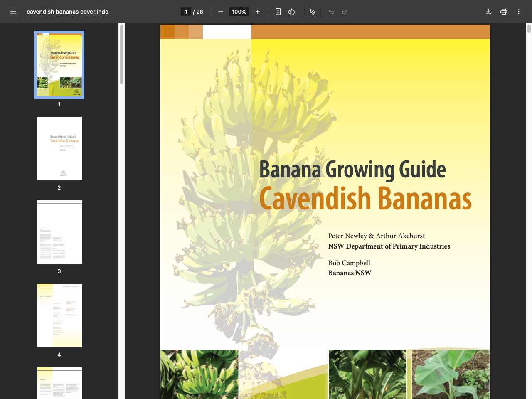
Task: Click the page number input field
Action: pos(186,12)
